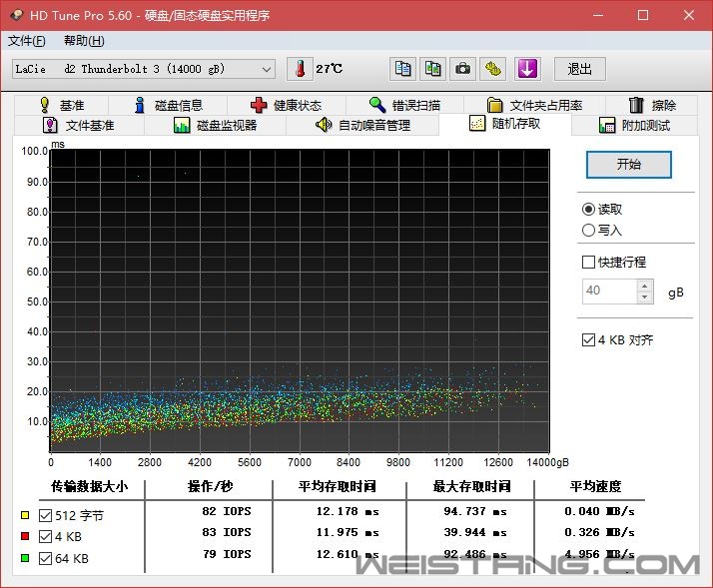Click the 0.326 MB/s average speed
713x588 pixels.
click(600, 532)
